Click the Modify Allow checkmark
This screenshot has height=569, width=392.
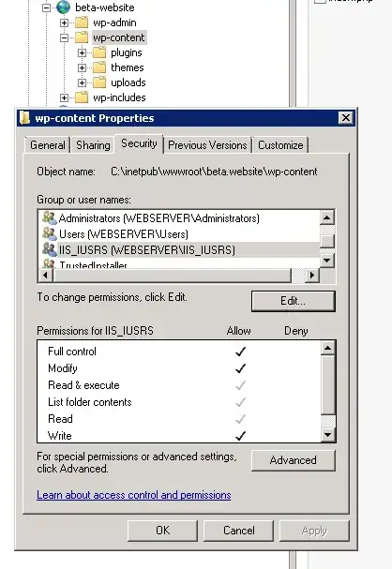point(240,368)
